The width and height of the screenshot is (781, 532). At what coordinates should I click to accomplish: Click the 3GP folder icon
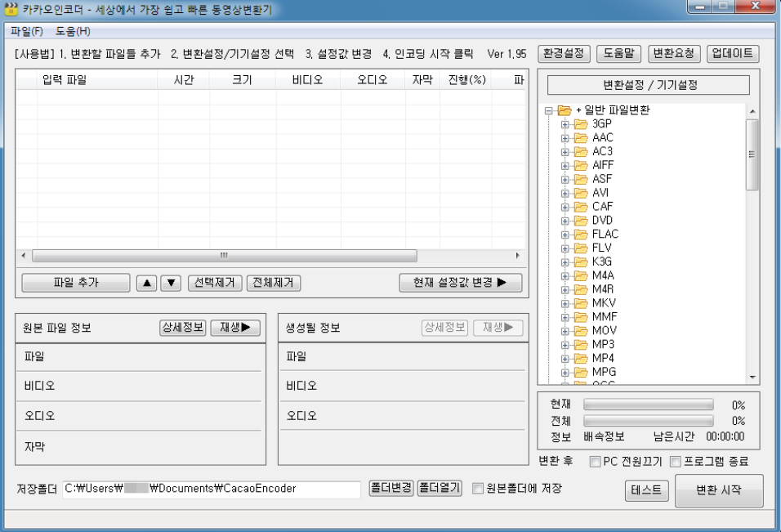click(x=581, y=124)
